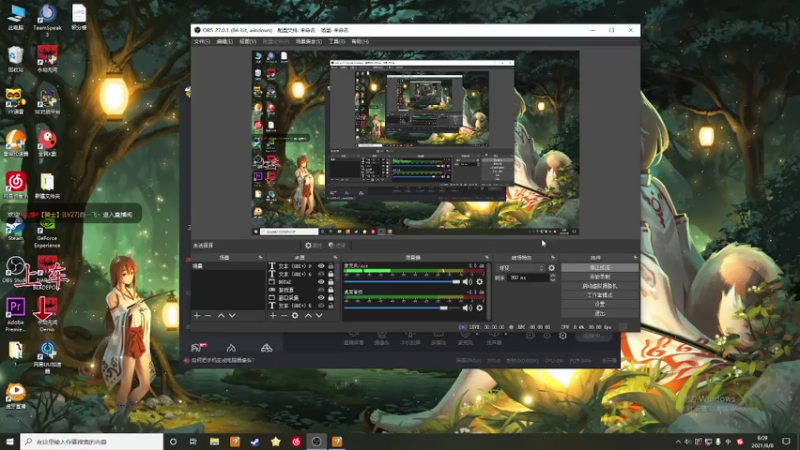Open scene transition gear settings
This screenshot has width=800, height=450.
pos(552,268)
